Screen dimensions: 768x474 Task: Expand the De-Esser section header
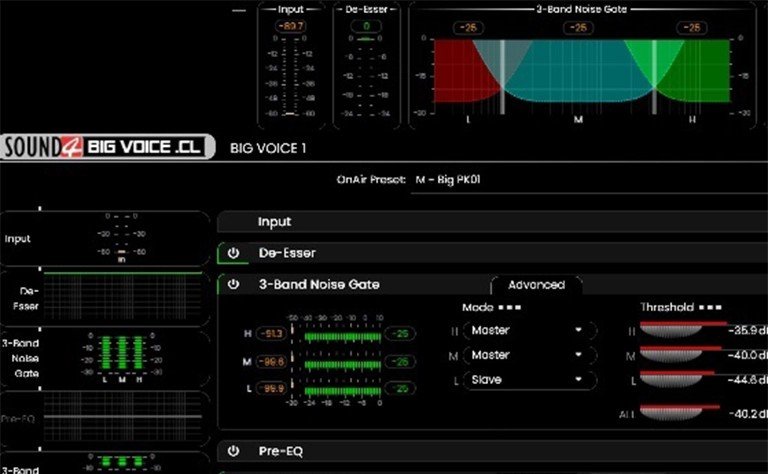[x=492, y=253]
